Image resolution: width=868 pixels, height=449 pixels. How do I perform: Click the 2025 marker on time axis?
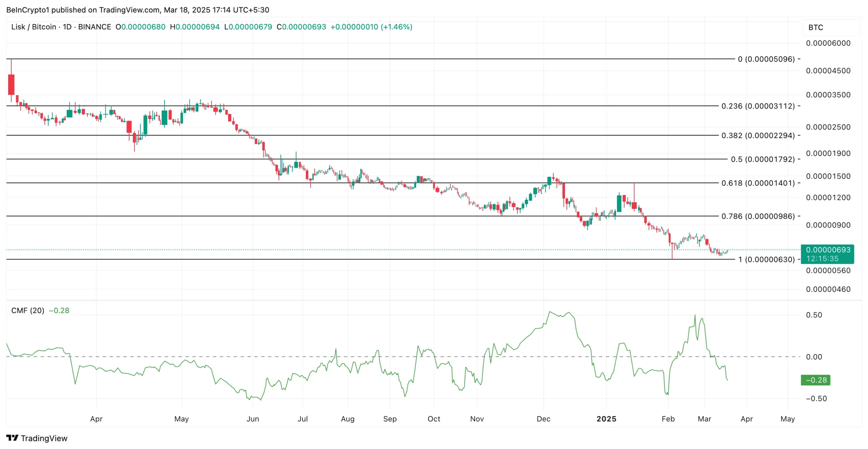click(x=606, y=419)
